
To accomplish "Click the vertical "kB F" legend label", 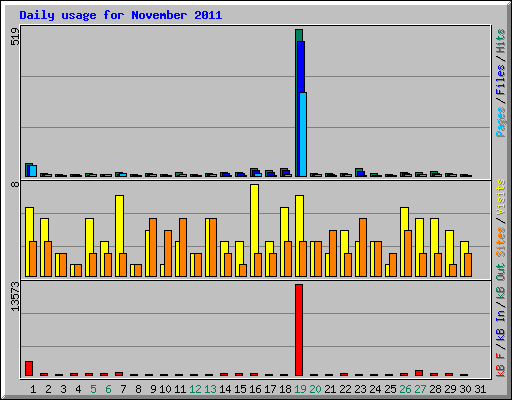I will click(501, 364).
